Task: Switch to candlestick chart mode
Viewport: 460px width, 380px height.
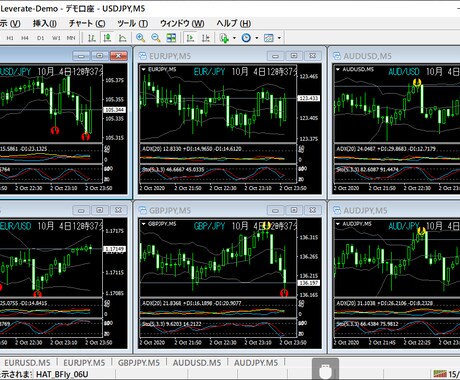Action: pyautogui.click(x=107, y=38)
